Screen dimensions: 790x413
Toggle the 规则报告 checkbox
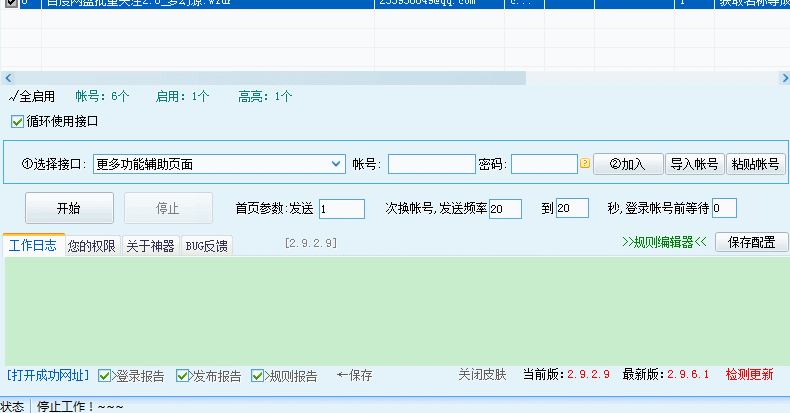tap(259, 376)
